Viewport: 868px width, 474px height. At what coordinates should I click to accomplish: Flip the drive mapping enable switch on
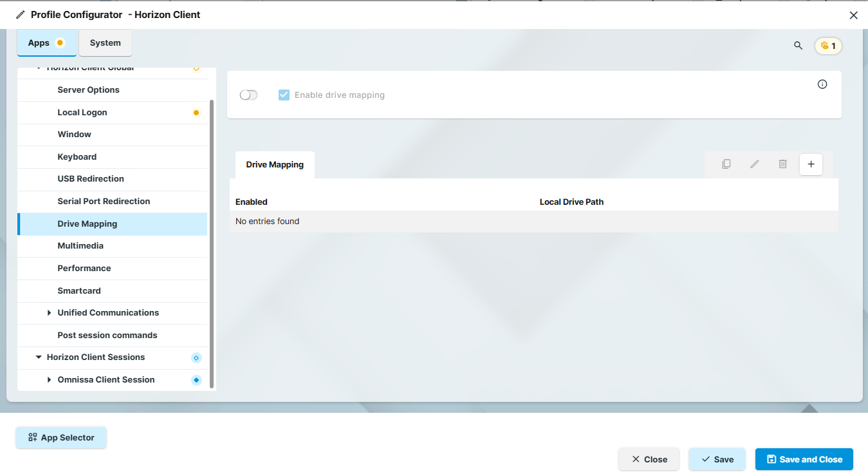point(248,94)
